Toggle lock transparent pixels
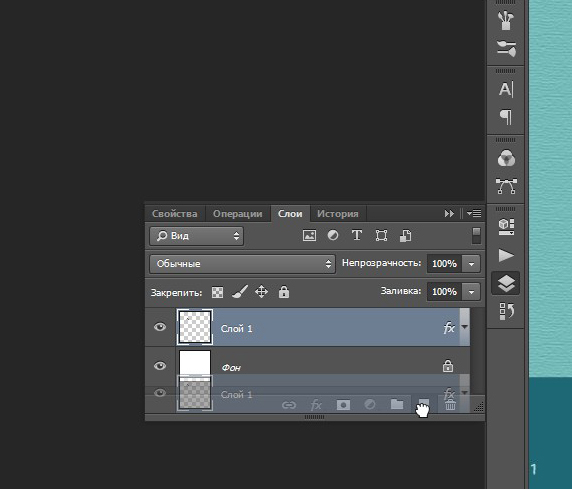572x489 pixels. [x=217, y=292]
